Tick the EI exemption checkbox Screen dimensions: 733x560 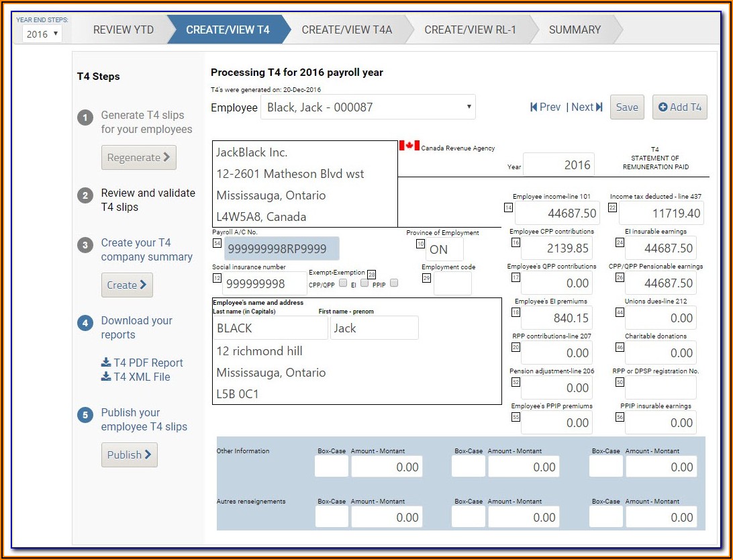(364, 283)
